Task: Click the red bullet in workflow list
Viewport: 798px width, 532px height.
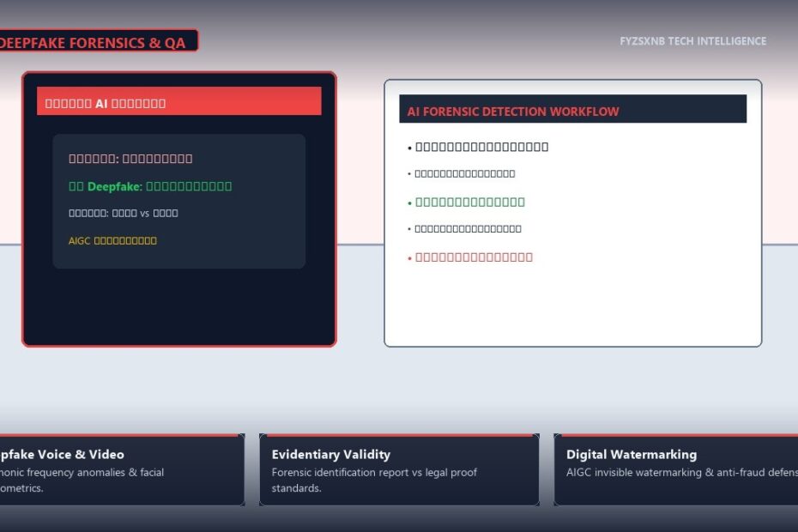Action: [x=470, y=257]
